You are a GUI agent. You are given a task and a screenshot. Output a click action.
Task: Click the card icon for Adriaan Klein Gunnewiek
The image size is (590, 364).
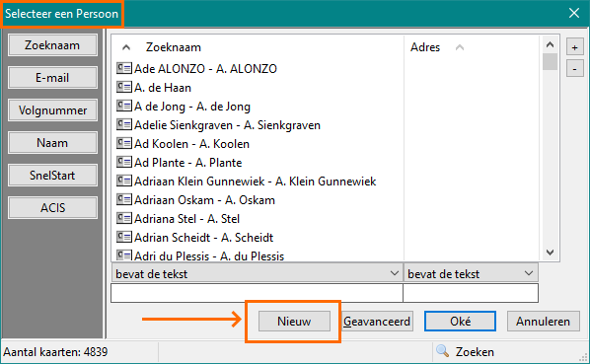123,181
